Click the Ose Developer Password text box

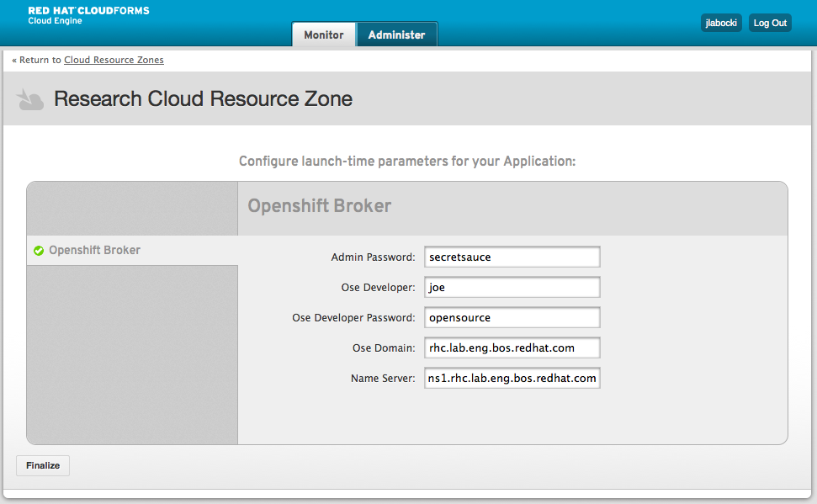coord(512,318)
